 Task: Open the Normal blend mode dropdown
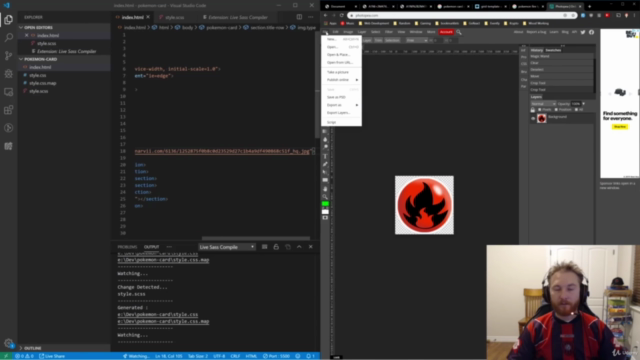[543, 104]
